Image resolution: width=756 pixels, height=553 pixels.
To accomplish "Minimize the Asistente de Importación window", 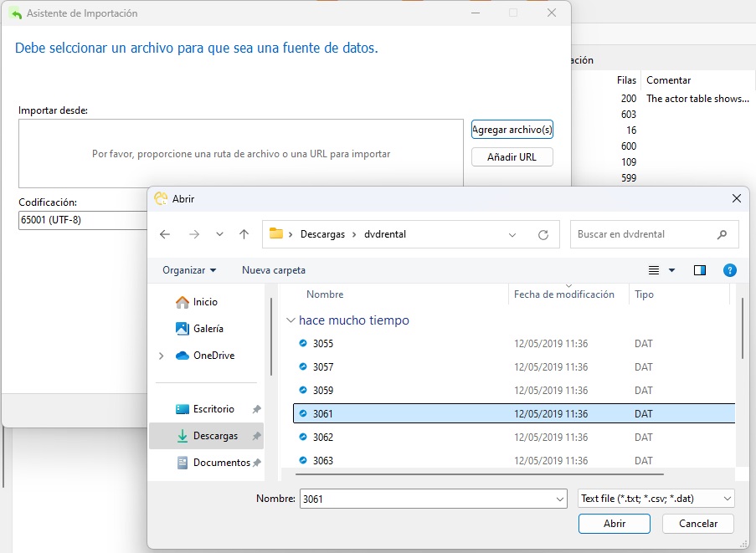I will pos(476,13).
